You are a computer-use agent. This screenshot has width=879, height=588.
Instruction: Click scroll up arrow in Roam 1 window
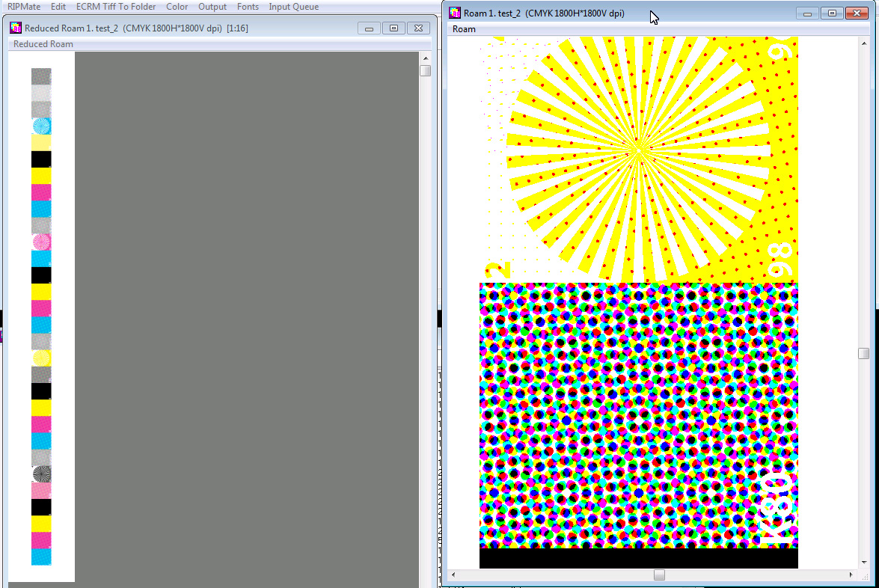tap(864, 43)
